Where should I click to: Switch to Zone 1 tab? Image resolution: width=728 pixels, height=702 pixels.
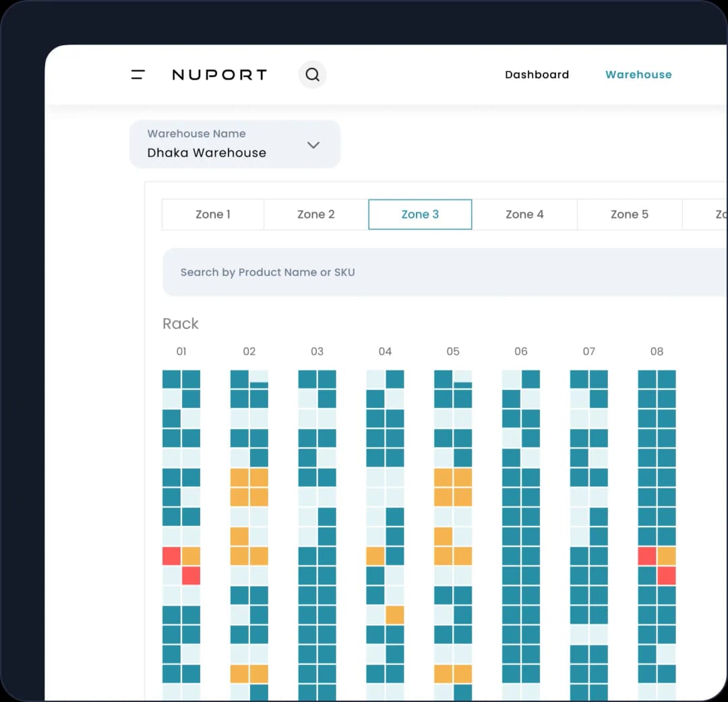pos(213,214)
